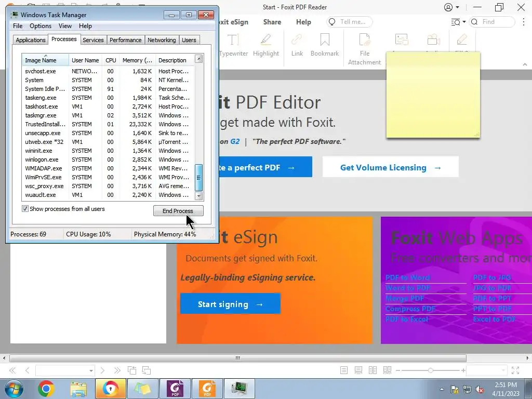The height and width of the screenshot is (399, 532).
Task: Select the utweb.exe *32 process row
Action: pos(108,142)
